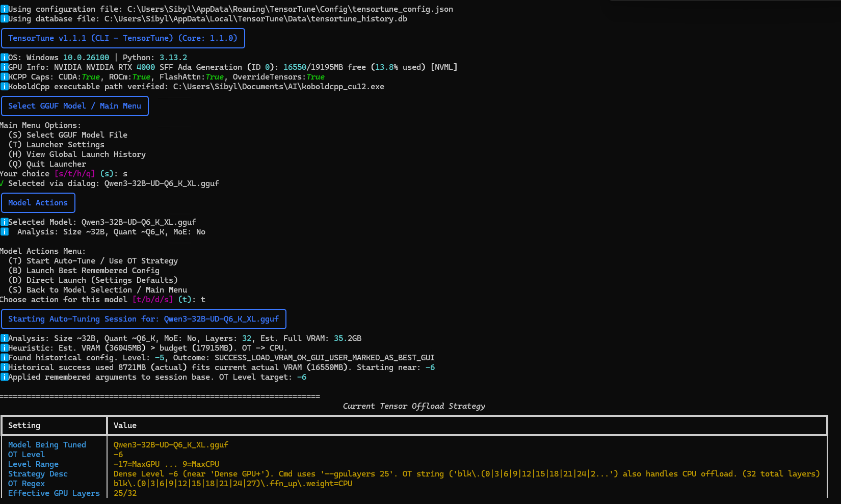
Task: Click the (H) View Global Launch History option
Action: click(x=77, y=154)
